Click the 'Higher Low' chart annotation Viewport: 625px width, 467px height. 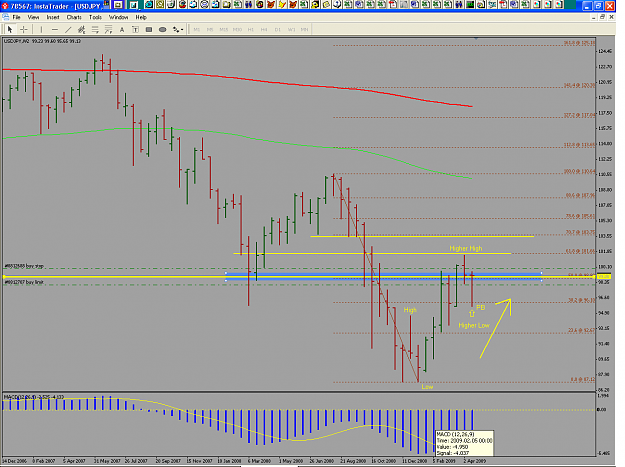click(x=474, y=325)
